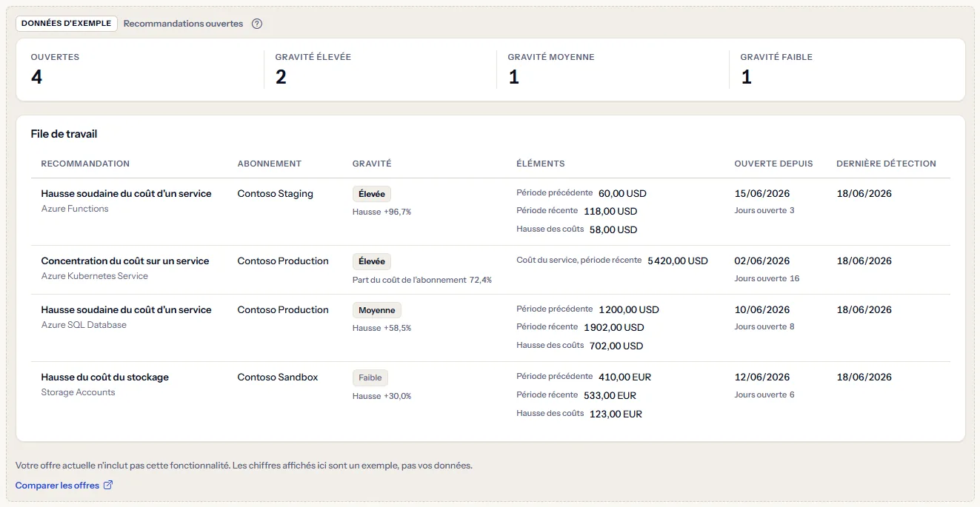Screen dimensions: 980x507
Task: Click the RECOMMANDATION column header
Action: [85, 164]
